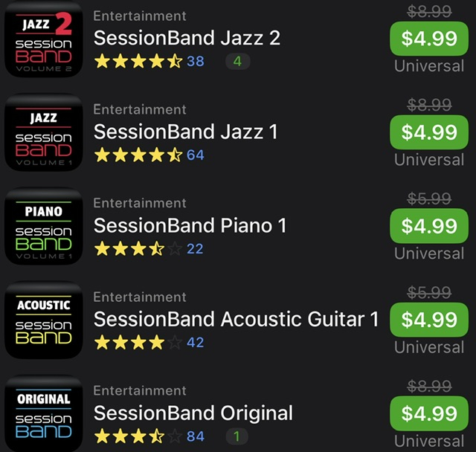
Task: Tap SessionBand Acoustic Guitar 1 title
Action: [236, 319]
